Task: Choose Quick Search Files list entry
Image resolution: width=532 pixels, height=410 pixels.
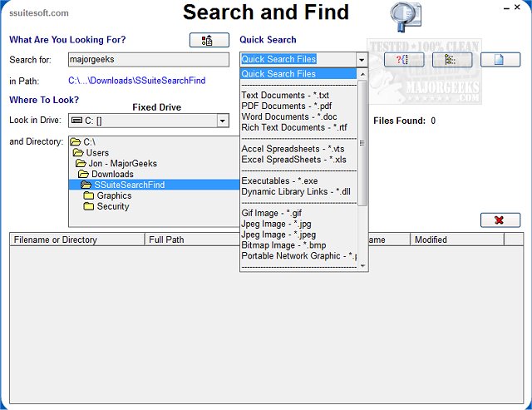Action: [x=298, y=74]
